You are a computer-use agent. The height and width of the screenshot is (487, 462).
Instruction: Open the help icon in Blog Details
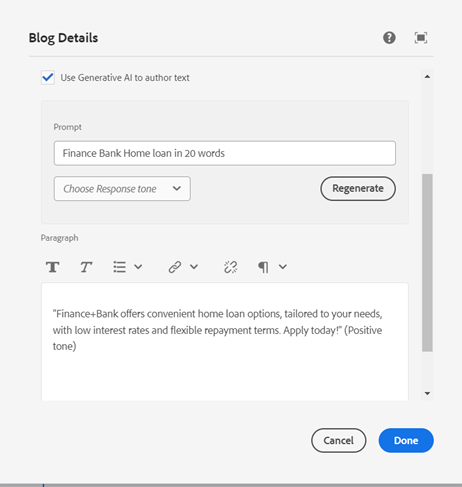(x=389, y=38)
